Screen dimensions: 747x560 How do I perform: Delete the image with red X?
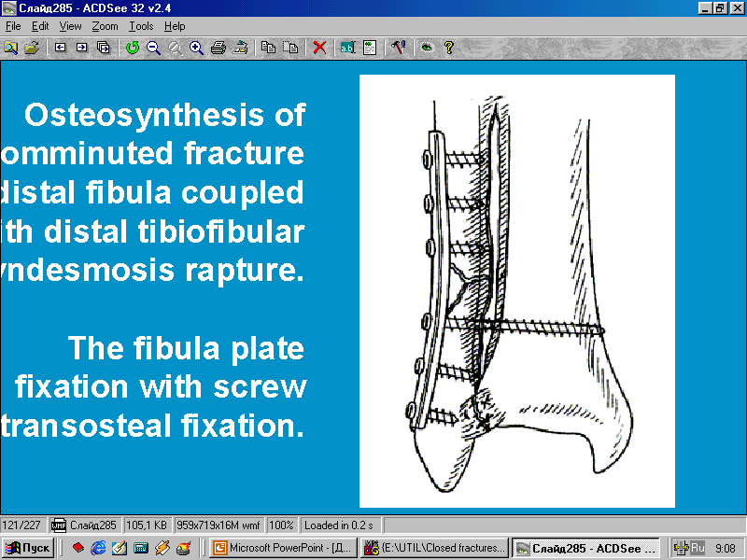(x=319, y=48)
